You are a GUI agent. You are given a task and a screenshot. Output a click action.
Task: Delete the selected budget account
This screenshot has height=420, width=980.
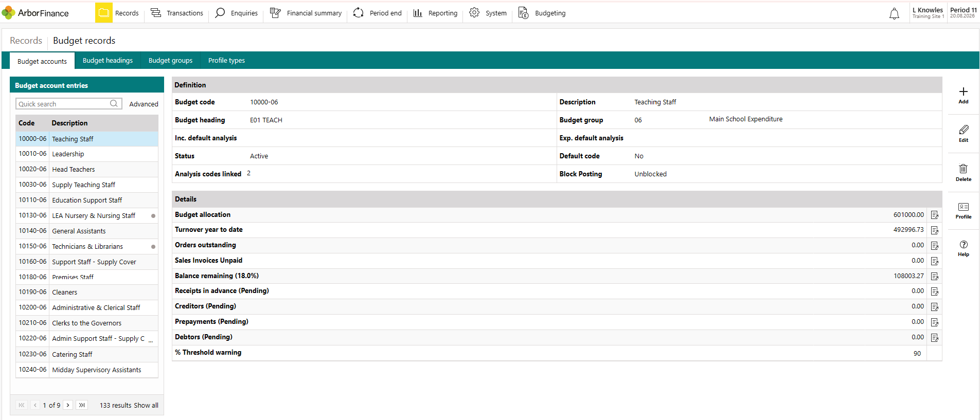[x=964, y=173]
